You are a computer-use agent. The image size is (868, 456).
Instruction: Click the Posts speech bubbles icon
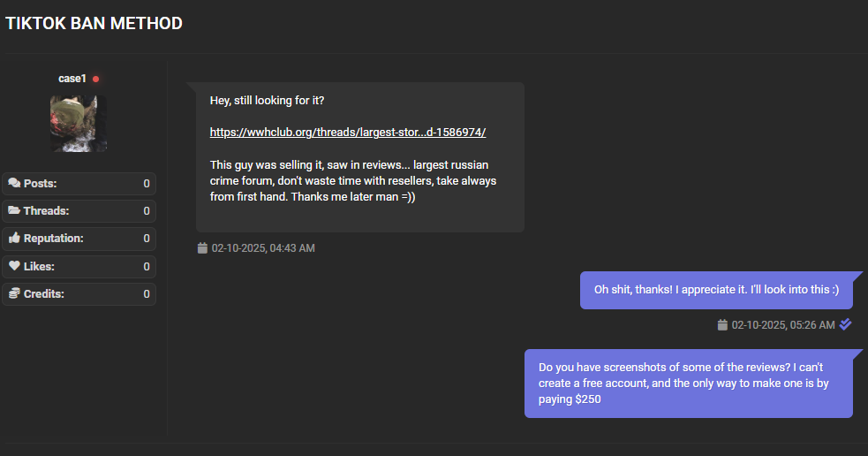click(x=14, y=183)
